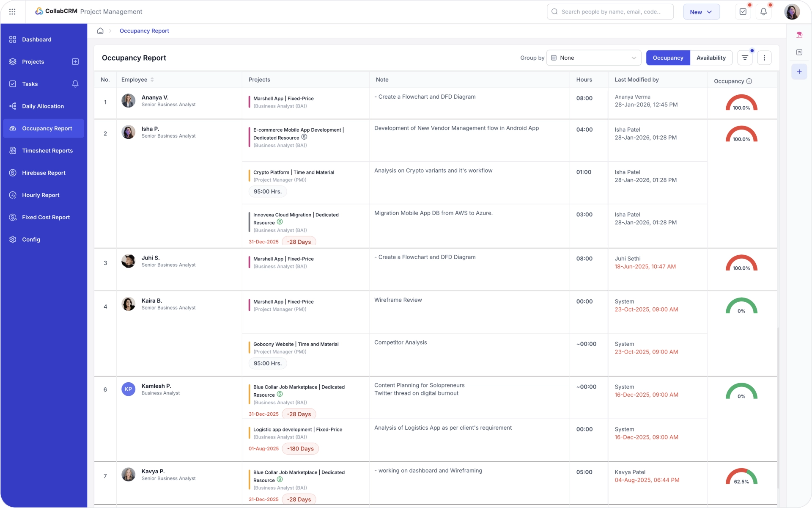The image size is (812, 508).
Task: Expand the Group by None dropdown
Action: point(594,58)
